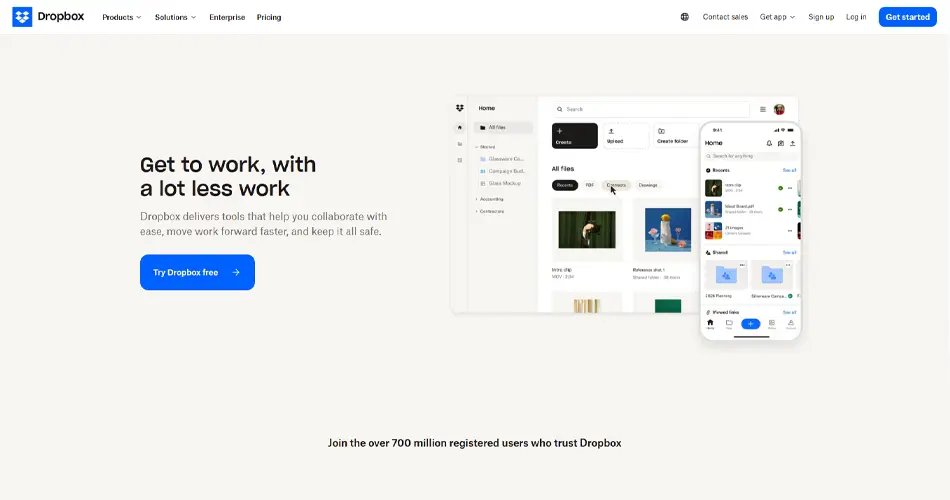Click the All files folder item in the mockup sidebar
Screen dimensions: 950x500
(x=503, y=127)
